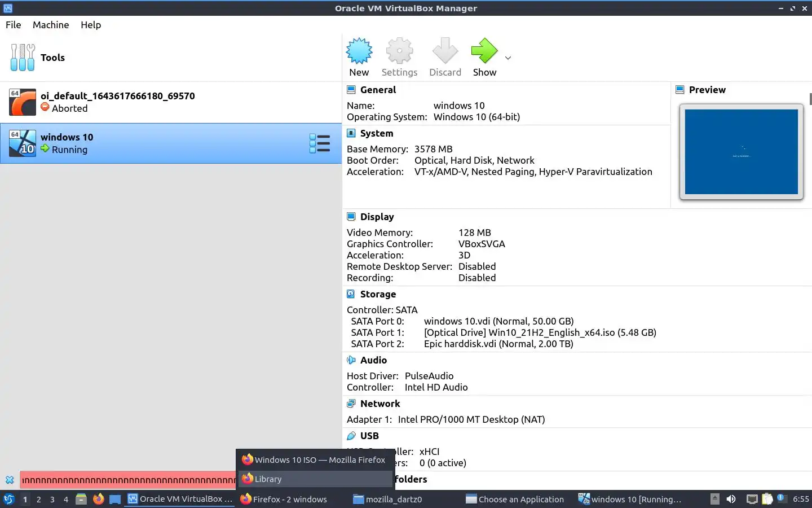The image size is (812, 508).
Task: Choose the Library window popup entry
Action: pos(314,479)
